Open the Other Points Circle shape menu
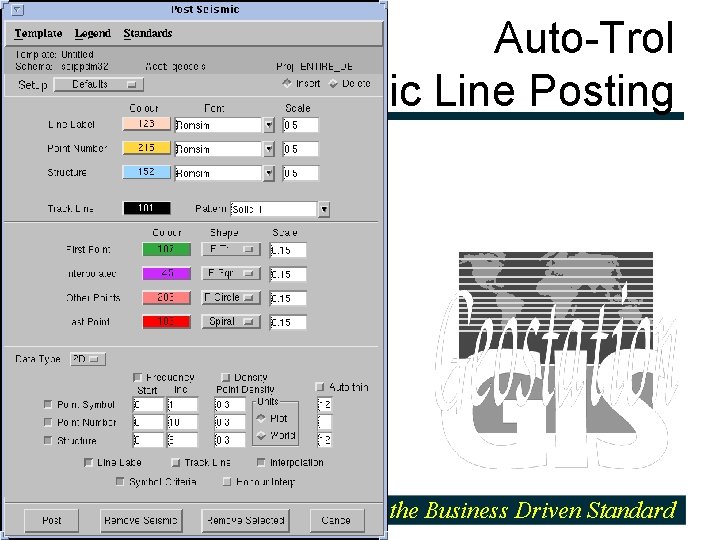 [231, 298]
